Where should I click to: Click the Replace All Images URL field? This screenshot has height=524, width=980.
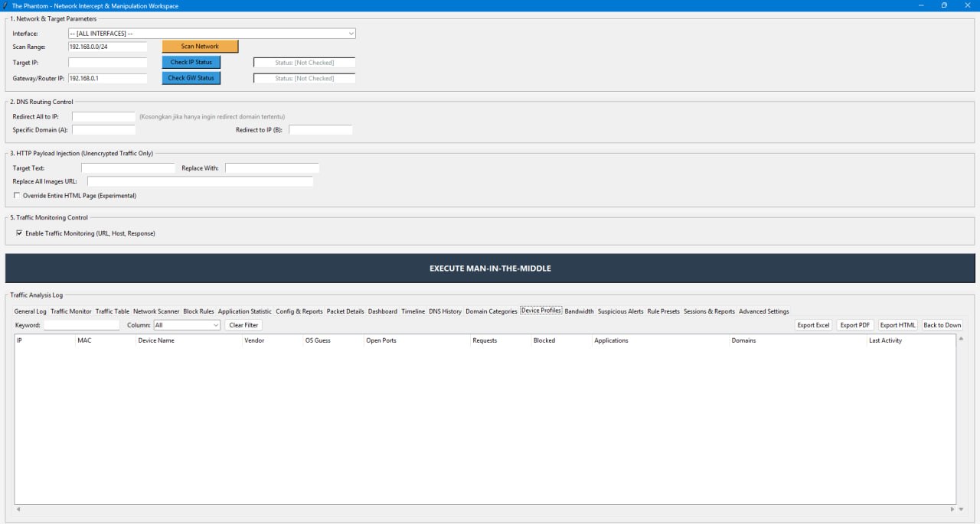201,182
